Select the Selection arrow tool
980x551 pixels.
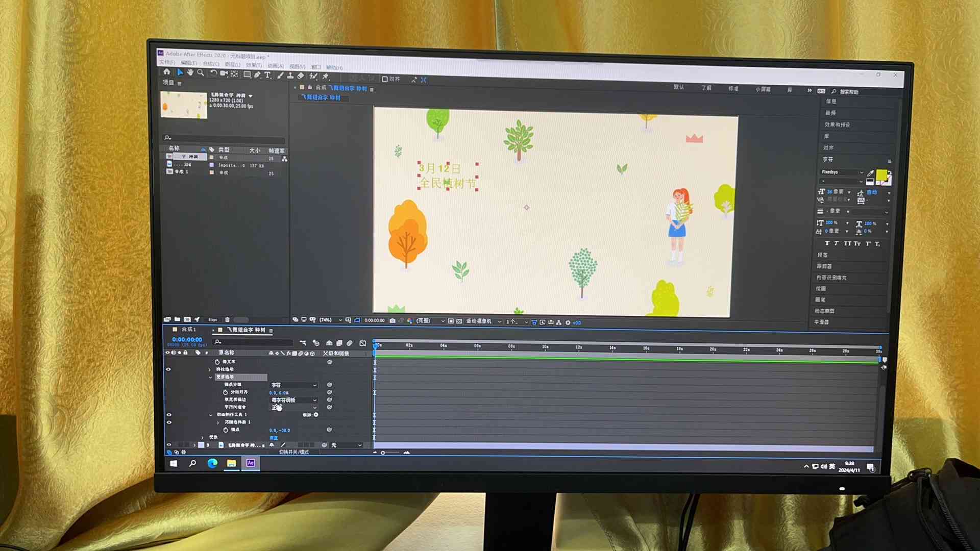point(180,72)
